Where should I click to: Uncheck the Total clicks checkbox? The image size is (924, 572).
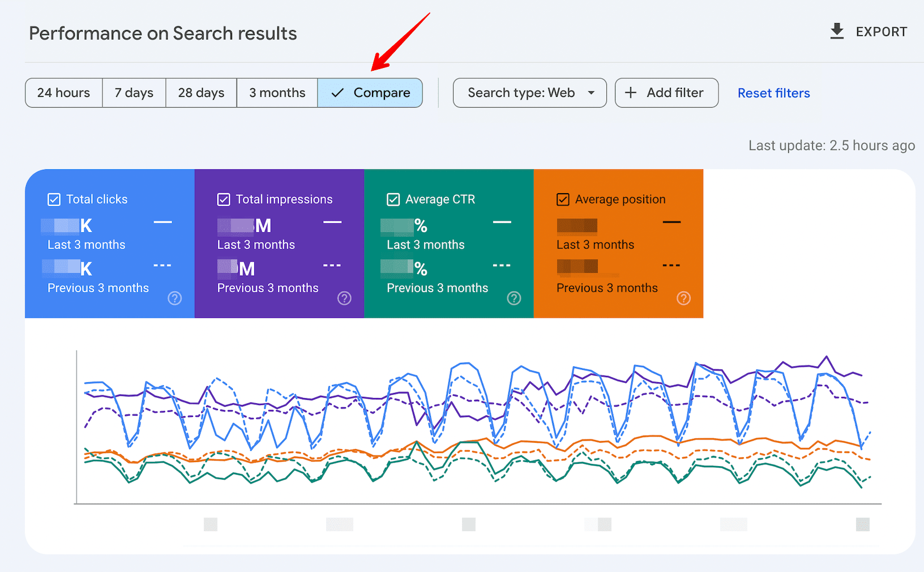54,199
